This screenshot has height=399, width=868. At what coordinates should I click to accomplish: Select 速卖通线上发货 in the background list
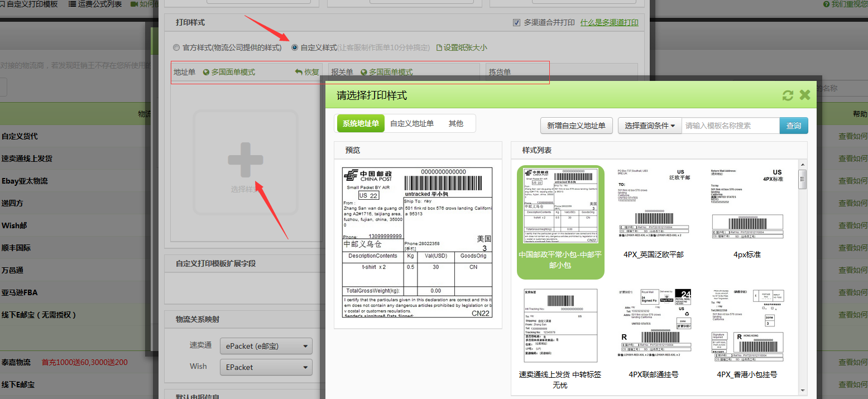(x=27, y=158)
